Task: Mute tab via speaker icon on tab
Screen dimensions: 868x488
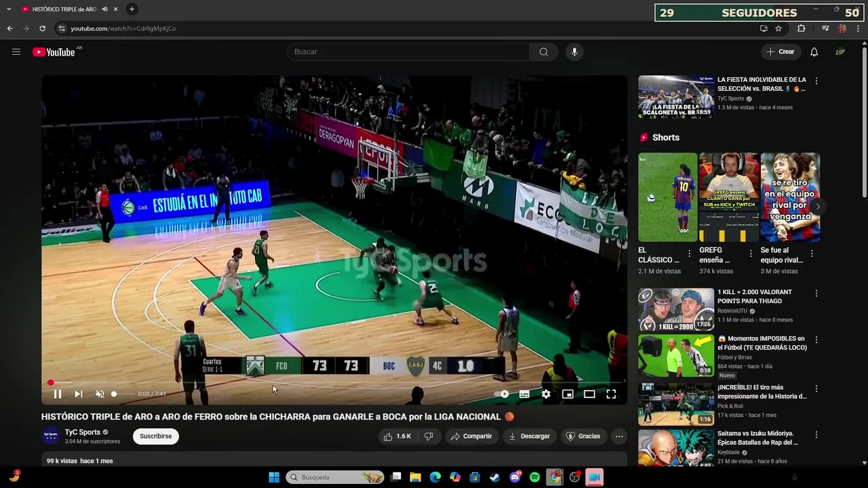Action: click(x=104, y=9)
